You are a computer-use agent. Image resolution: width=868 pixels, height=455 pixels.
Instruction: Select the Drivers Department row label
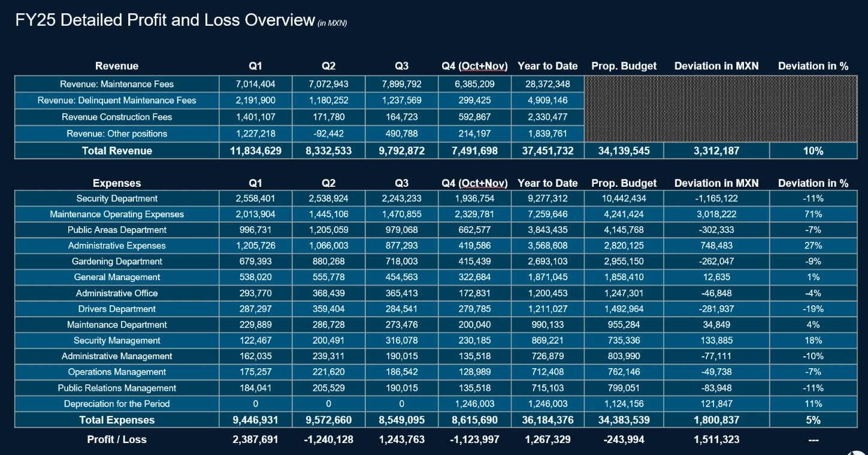[x=117, y=310]
